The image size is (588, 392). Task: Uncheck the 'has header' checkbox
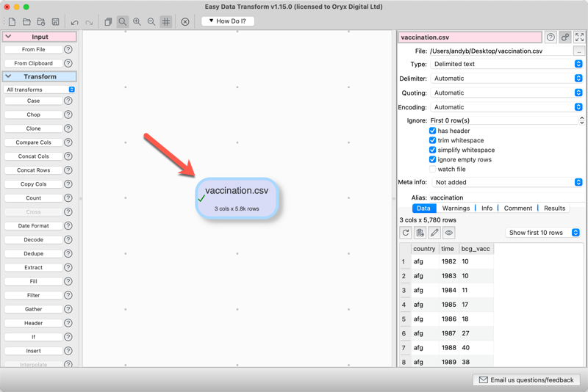pos(432,131)
